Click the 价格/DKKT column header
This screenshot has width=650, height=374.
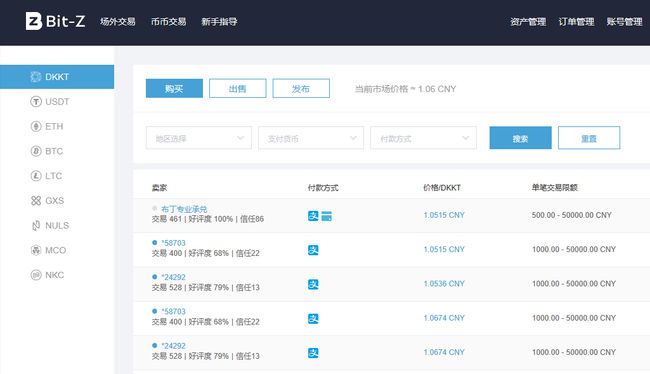442,188
